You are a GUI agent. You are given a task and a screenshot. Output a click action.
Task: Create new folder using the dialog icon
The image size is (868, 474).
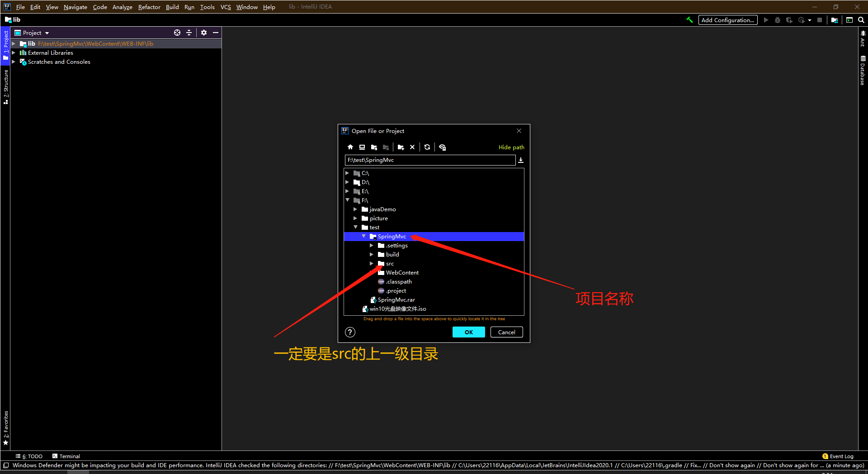(401, 147)
